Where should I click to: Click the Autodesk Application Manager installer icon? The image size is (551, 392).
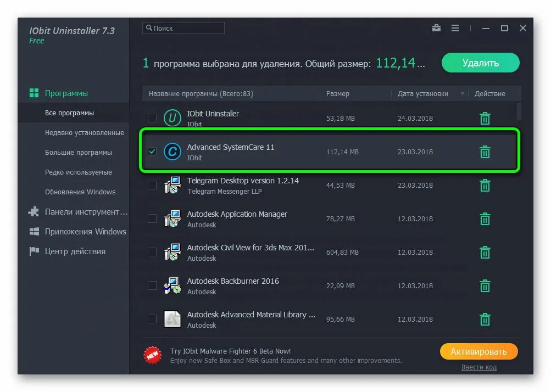click(172, 219)
